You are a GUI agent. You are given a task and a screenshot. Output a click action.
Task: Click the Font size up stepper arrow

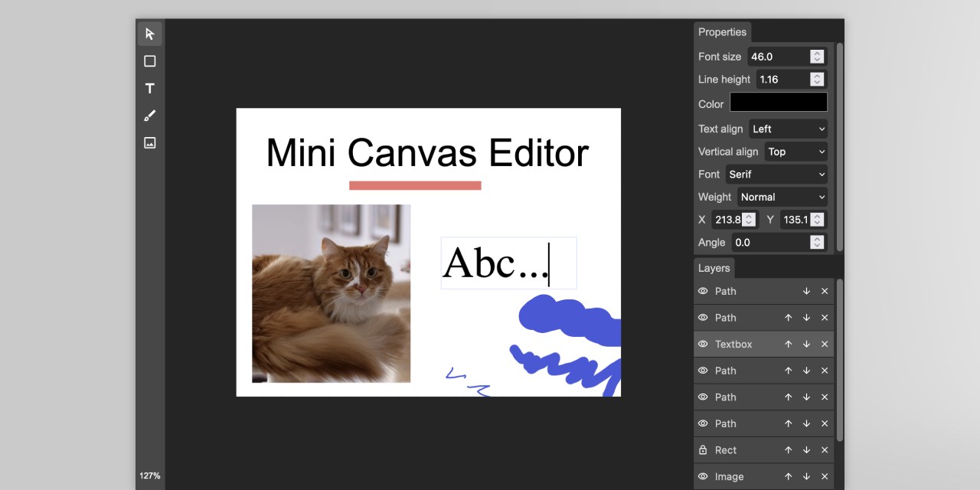[x=816, y=53]
